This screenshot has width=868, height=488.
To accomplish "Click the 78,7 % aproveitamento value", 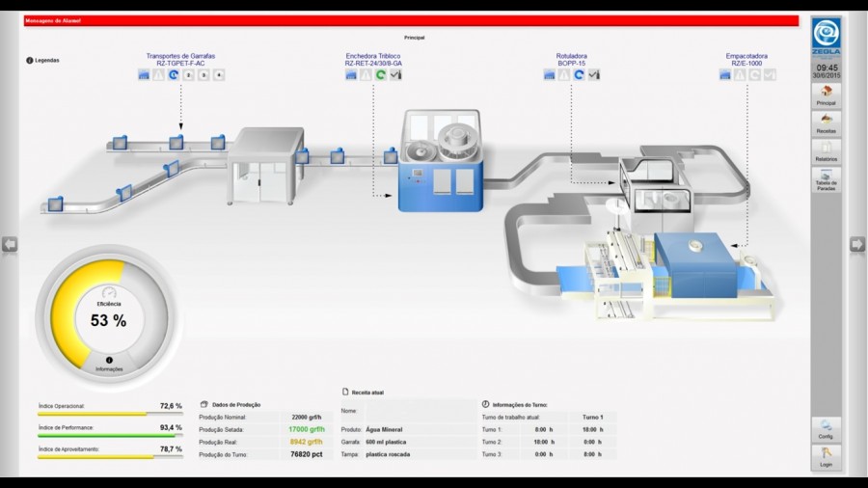I will [171, 449].
